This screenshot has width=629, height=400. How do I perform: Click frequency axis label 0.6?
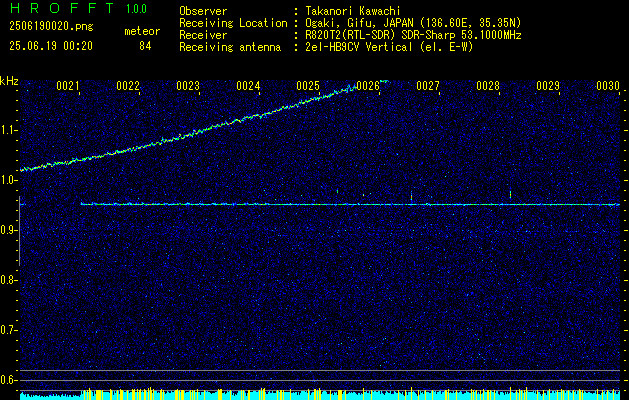pos(7,380)
